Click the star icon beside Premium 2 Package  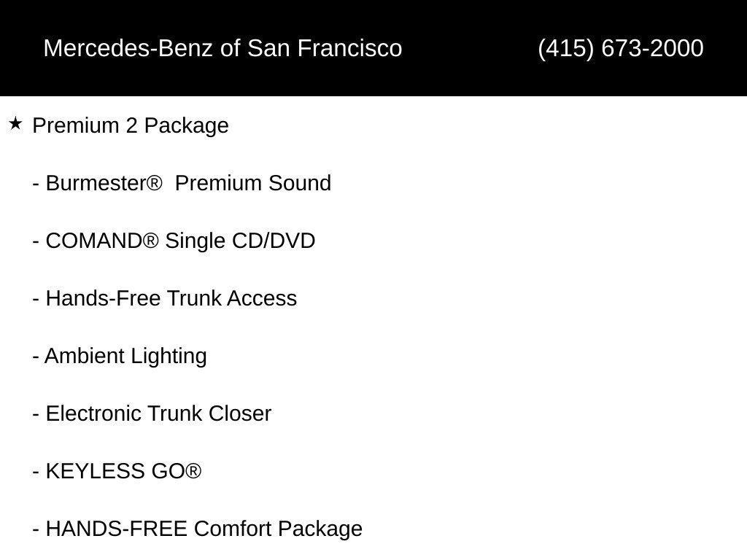[16, 124]
